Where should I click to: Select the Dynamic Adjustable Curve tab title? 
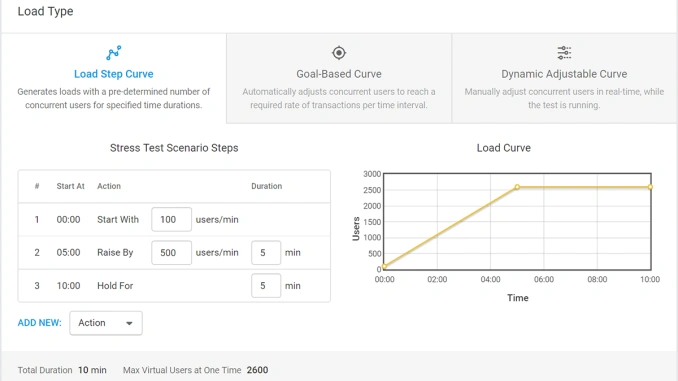[564, 74]
